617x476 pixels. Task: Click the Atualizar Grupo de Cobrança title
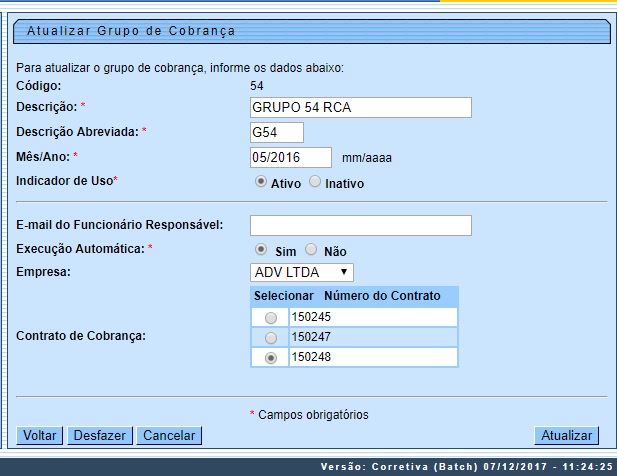click(131, 31)
